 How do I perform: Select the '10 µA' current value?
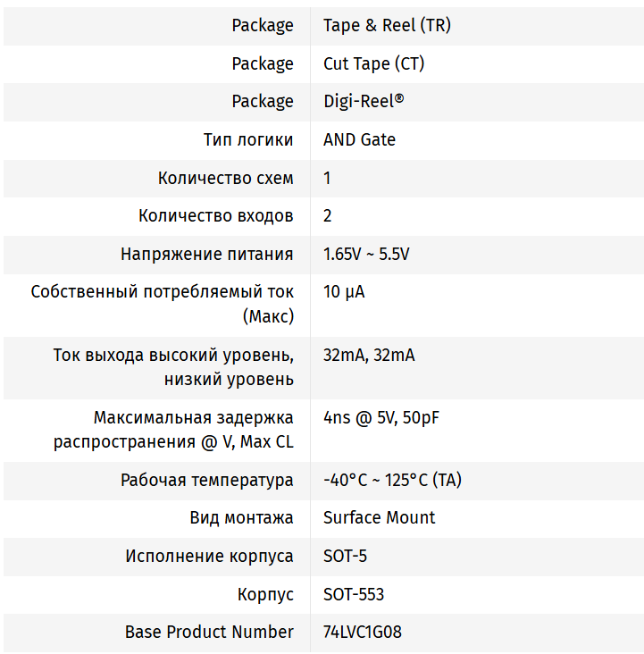(344, 292)
